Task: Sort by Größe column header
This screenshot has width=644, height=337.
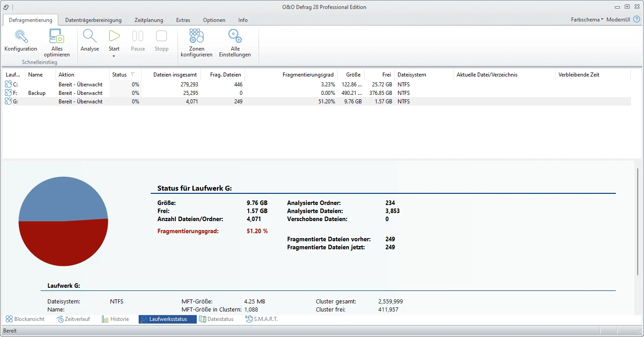Action: pyautogui.click(x=351, y=75)
